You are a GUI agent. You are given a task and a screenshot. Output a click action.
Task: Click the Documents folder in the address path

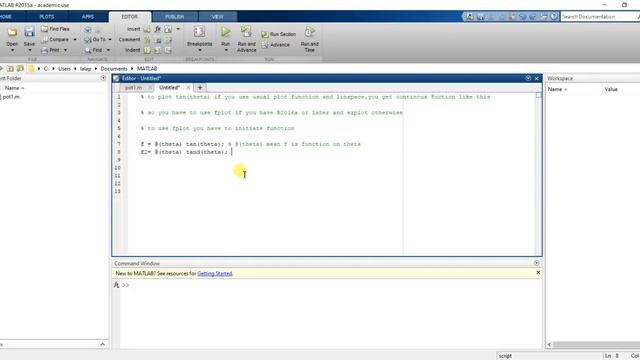(x=114, y=69)
